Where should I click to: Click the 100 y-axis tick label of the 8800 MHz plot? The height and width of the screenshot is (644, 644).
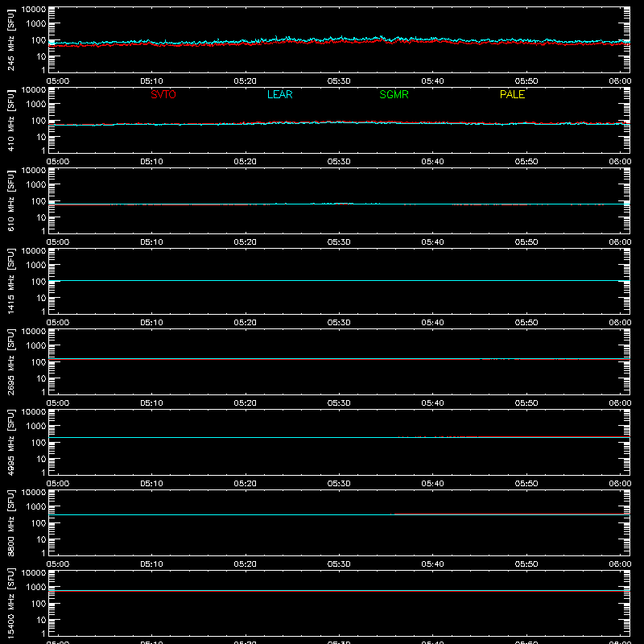39,523
